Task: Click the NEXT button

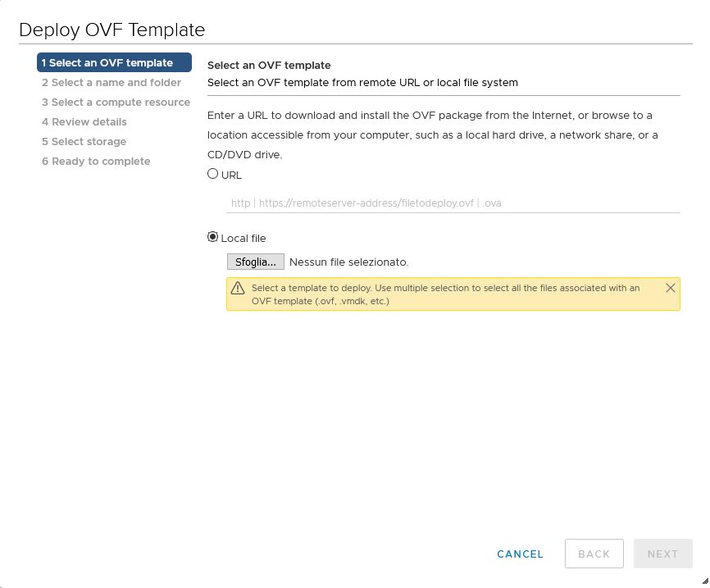Action: [663, 554]
